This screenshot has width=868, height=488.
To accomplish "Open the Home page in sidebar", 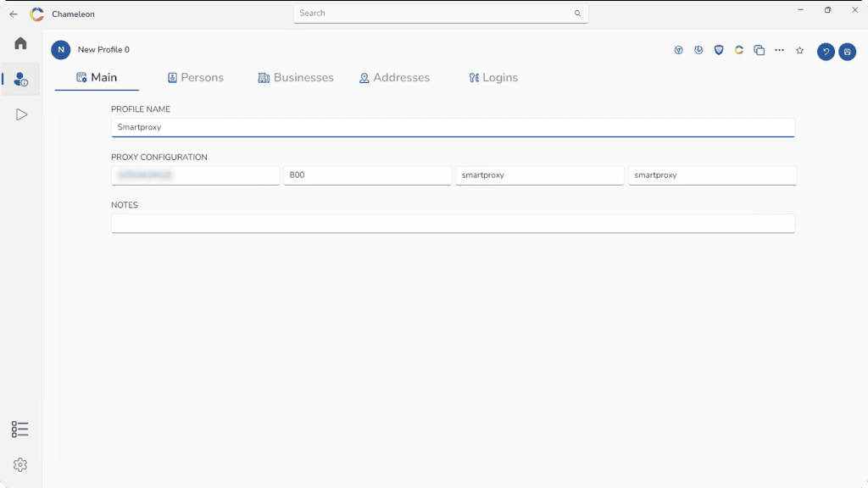I will click(20, 43).
